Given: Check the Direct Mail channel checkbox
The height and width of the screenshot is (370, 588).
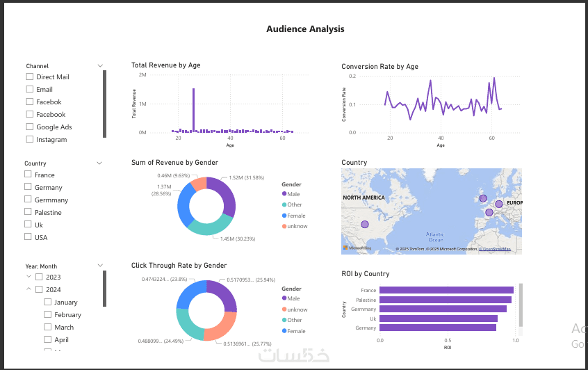Looking at the screenshot, I should pos(30,77).
